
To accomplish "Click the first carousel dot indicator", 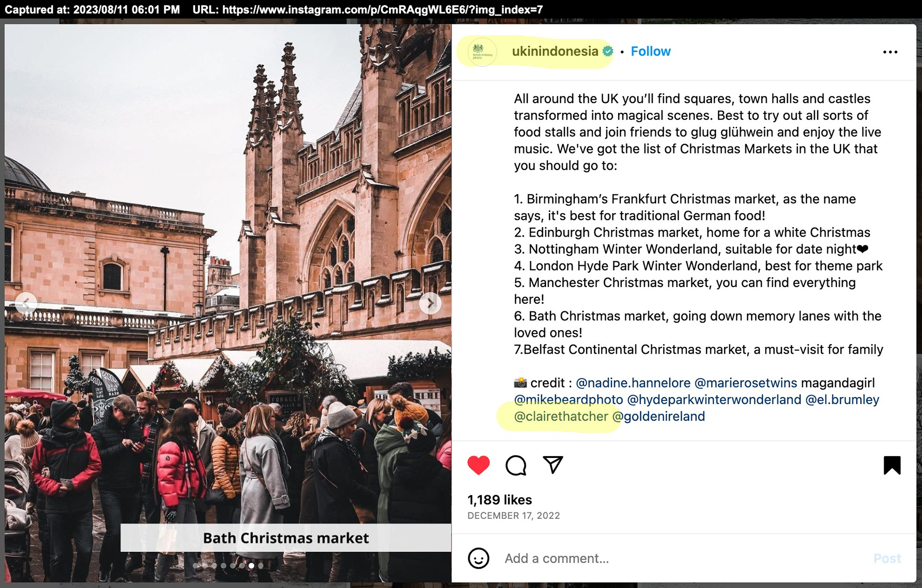I will click(195, 565).
